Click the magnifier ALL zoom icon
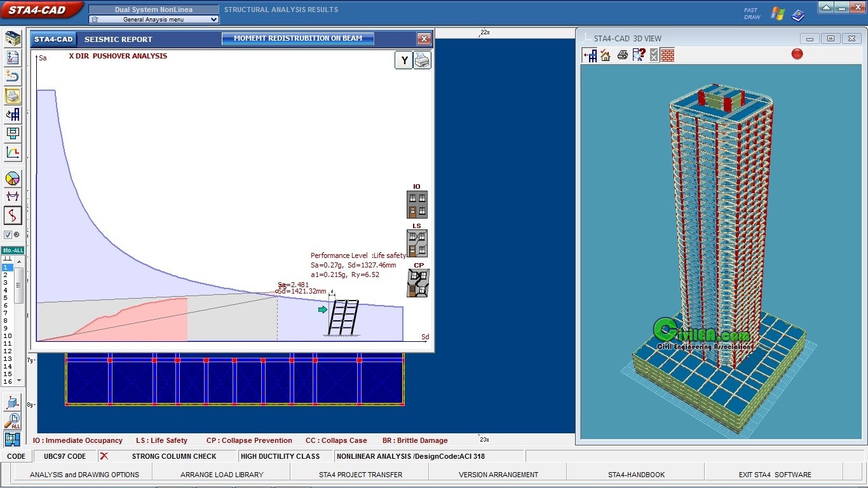This screenshot has width=868, height=488. click(x=13, y=421)
